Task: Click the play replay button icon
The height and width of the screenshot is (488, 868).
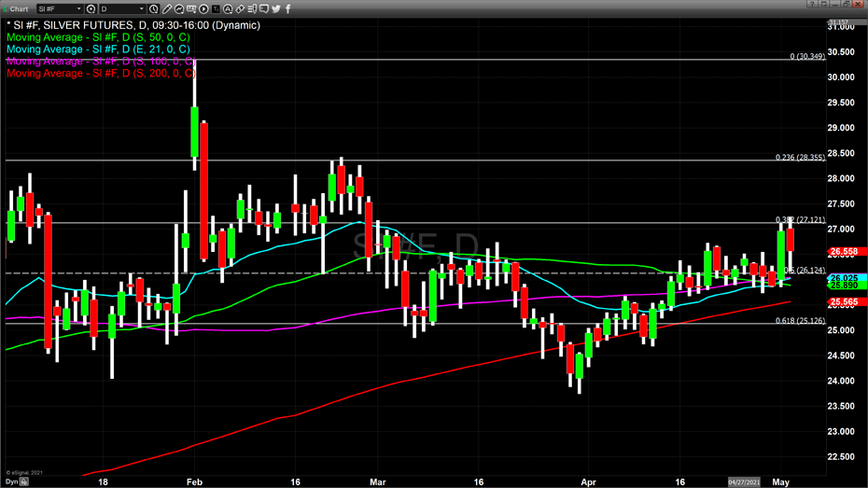Action: click(x=203, y=8)
